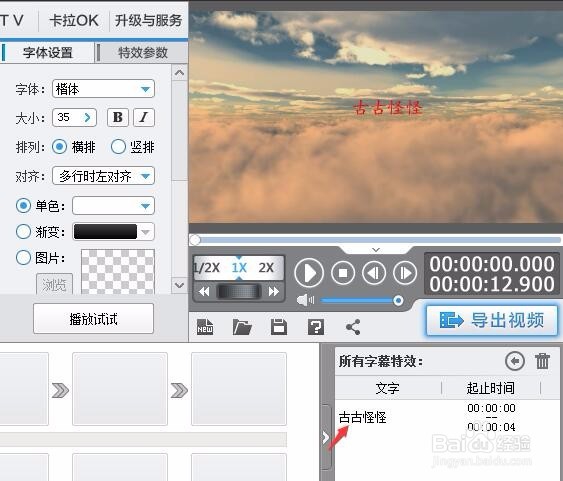Click the 播放试试 preview button

click(93, 319)
